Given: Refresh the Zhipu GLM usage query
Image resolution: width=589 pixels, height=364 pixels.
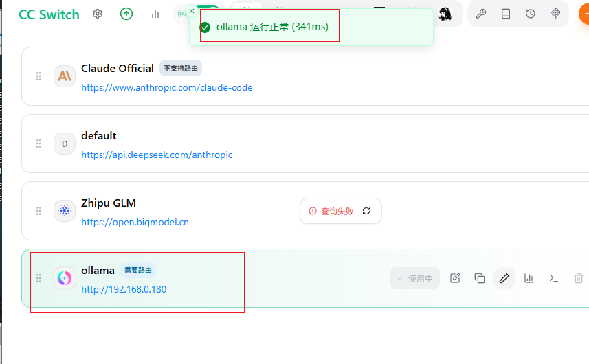Looking at the screenshot, I should coord(366,211).
